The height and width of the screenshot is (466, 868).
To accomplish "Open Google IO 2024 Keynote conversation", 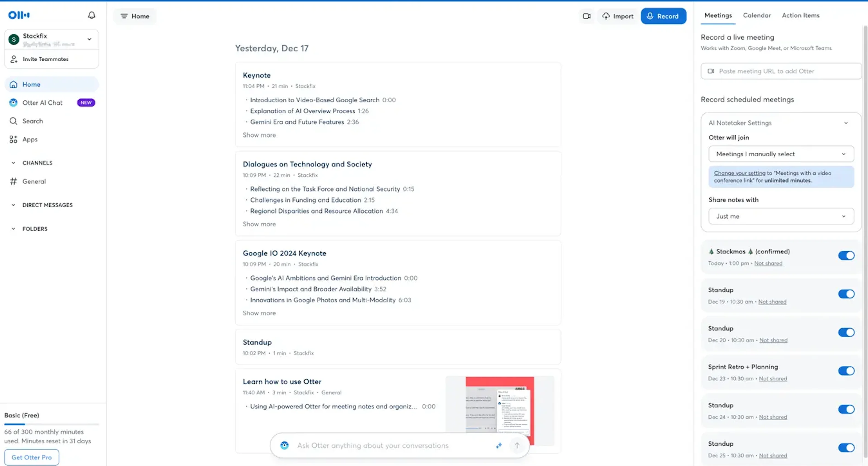I will click(x=284, y=253).
